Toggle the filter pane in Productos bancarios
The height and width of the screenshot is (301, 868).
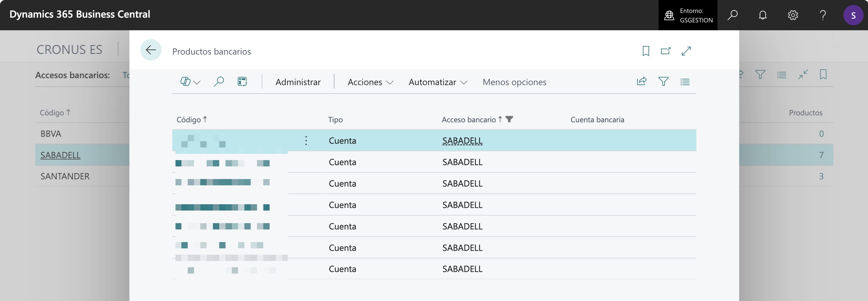(x=663, y=82)
